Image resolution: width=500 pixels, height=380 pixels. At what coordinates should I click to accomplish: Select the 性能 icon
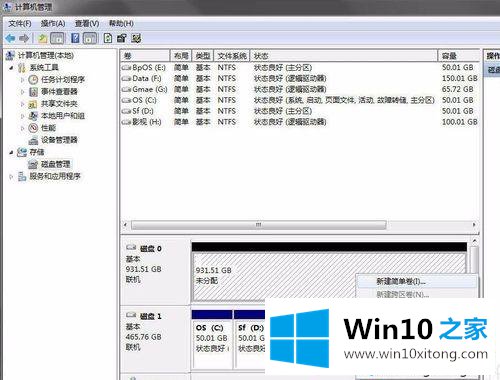click(33, 128)
